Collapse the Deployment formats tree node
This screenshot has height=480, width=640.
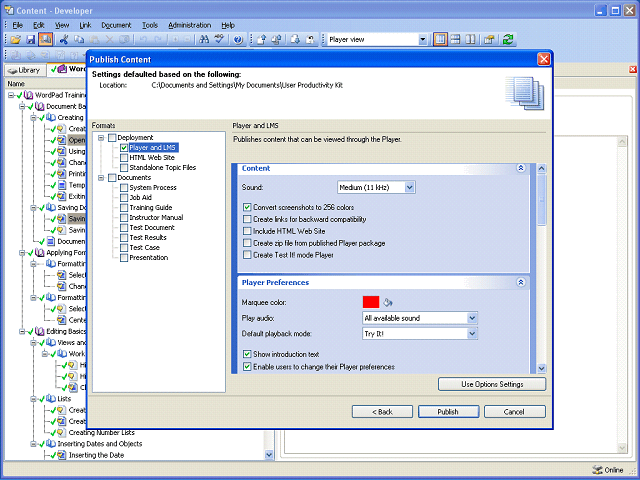(x=101, y=138)
